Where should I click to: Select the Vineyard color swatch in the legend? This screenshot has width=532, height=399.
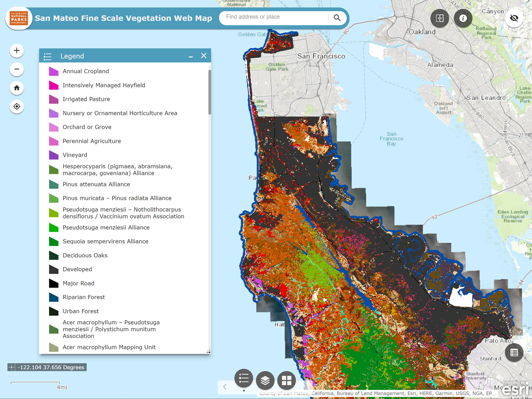coord(54,155)
